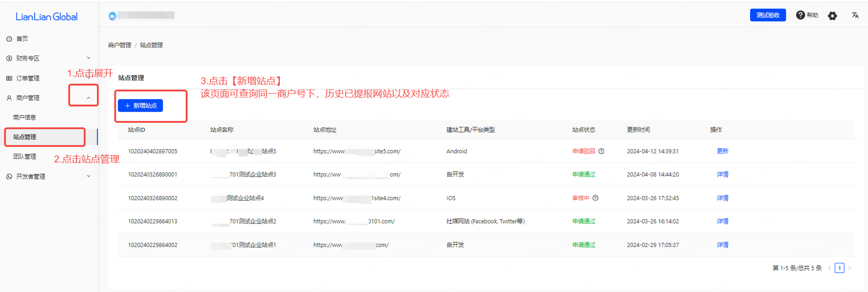Open 详情 for site 1020240326890002
This screenshot has height=292, width=868.
(722, 198)
